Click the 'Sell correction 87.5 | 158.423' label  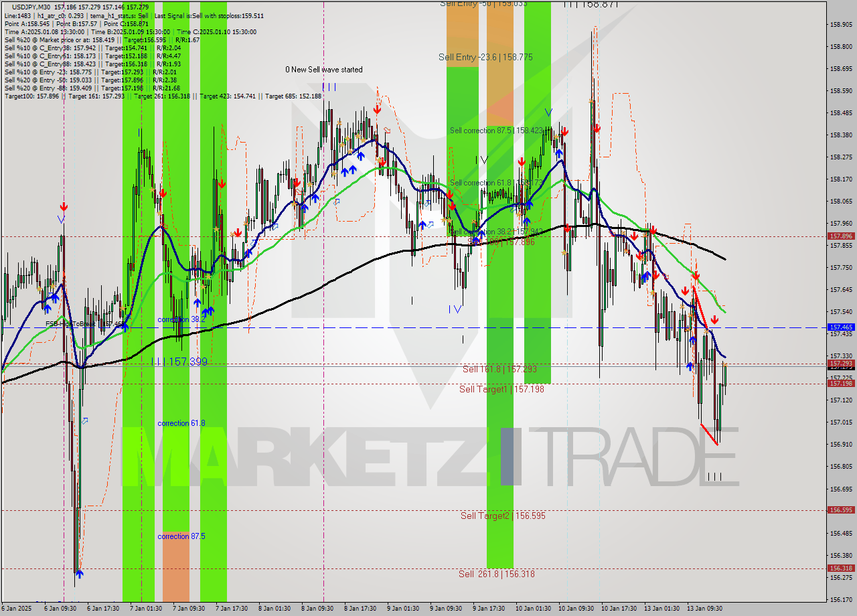click(x=496, y=131)
